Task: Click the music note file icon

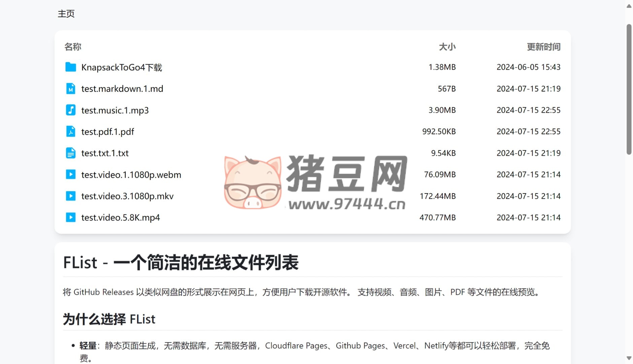Action: 70,110
